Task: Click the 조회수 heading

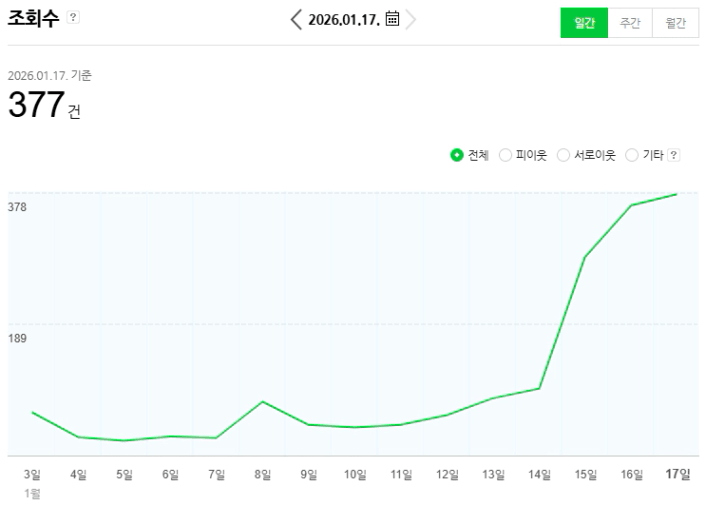Action: [x=33, y=19]
